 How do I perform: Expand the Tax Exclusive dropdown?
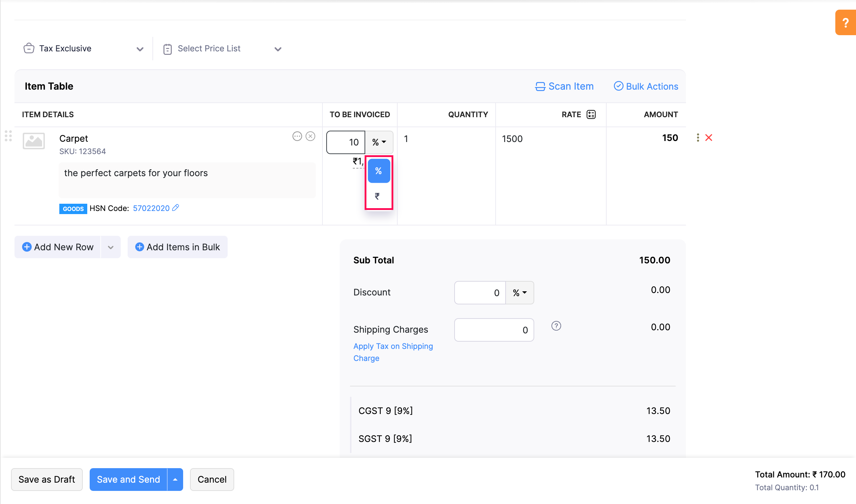tap(140, 49)
